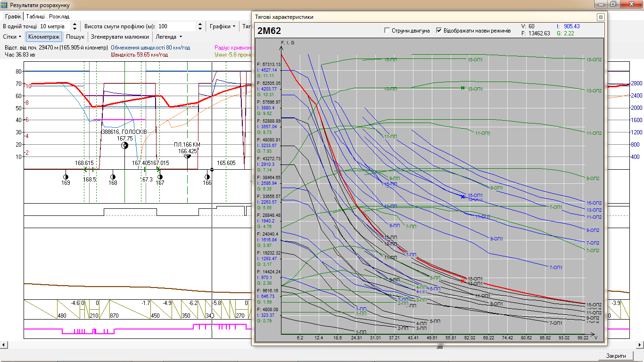This screenshot has width=644, height=362.
Task: Open the Легенда dropdown
Action: tap(169, 37)
